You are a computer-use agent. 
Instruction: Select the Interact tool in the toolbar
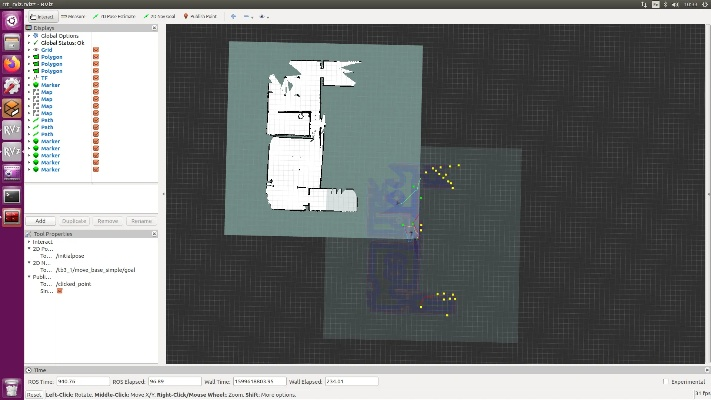click(x=41, y=16)
